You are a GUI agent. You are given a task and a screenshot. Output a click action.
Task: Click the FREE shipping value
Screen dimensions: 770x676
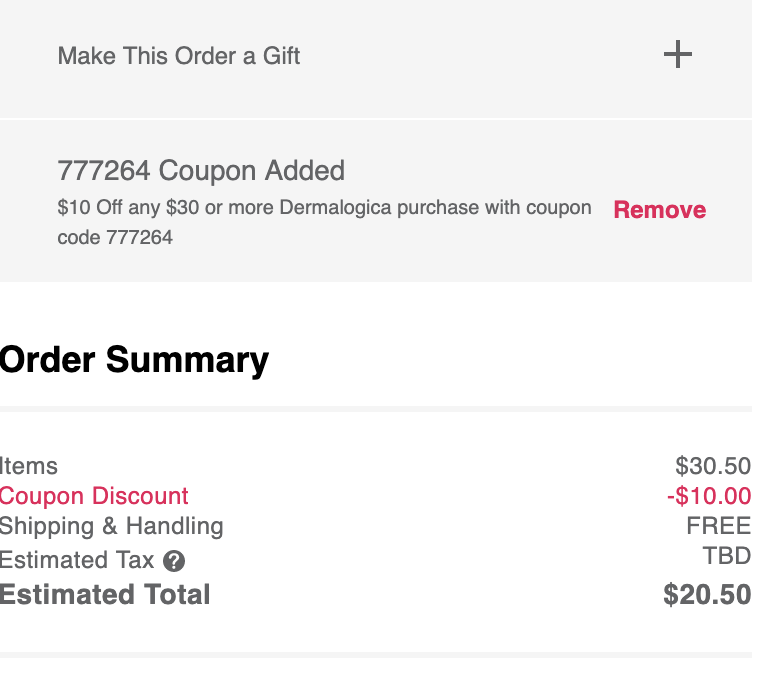(x=718, y=526)
